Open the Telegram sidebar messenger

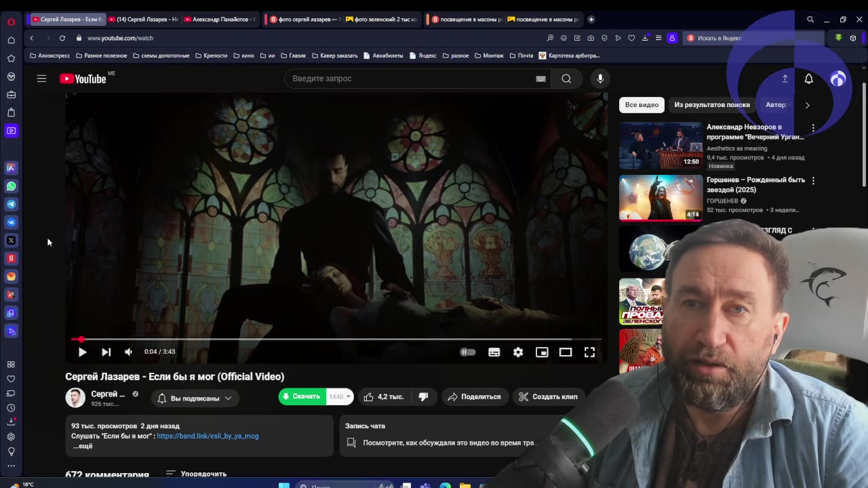click(x=11, y=204)
